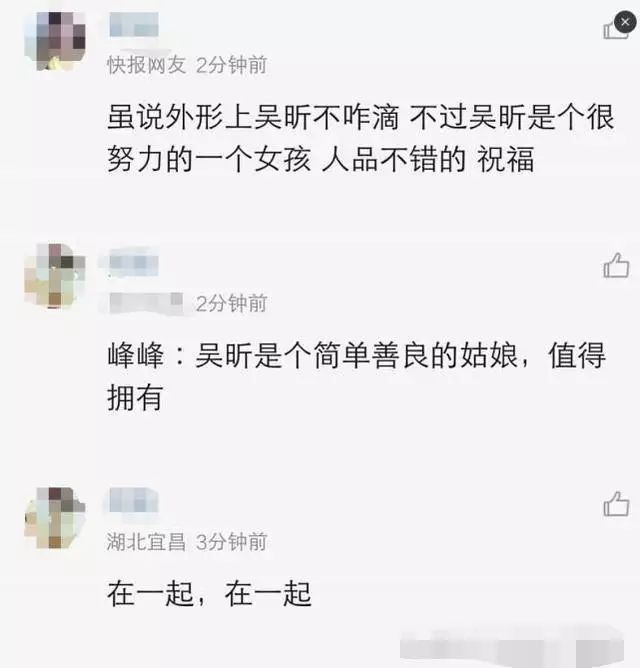Tap the second commenter's blurred username
The image size is (640, 668).
tap(134, 263)
